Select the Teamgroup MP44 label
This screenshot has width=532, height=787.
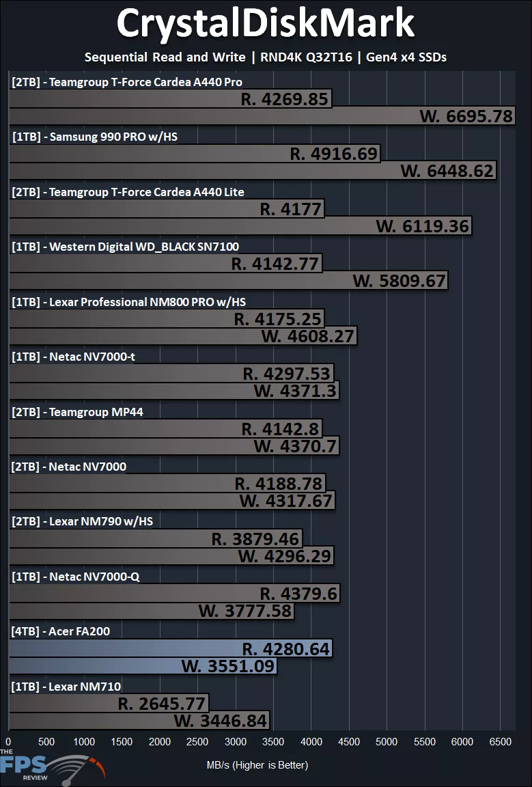click(x=77, y=412)
